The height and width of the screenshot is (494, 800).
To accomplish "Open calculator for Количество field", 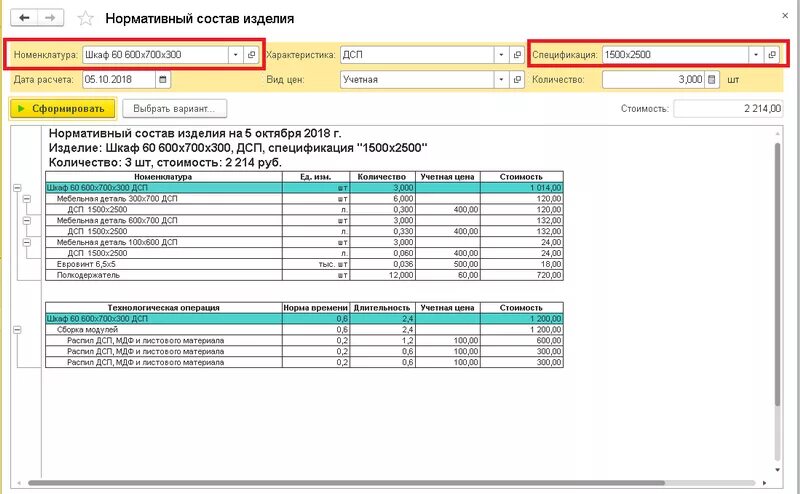I will click(x=712, y=80).
